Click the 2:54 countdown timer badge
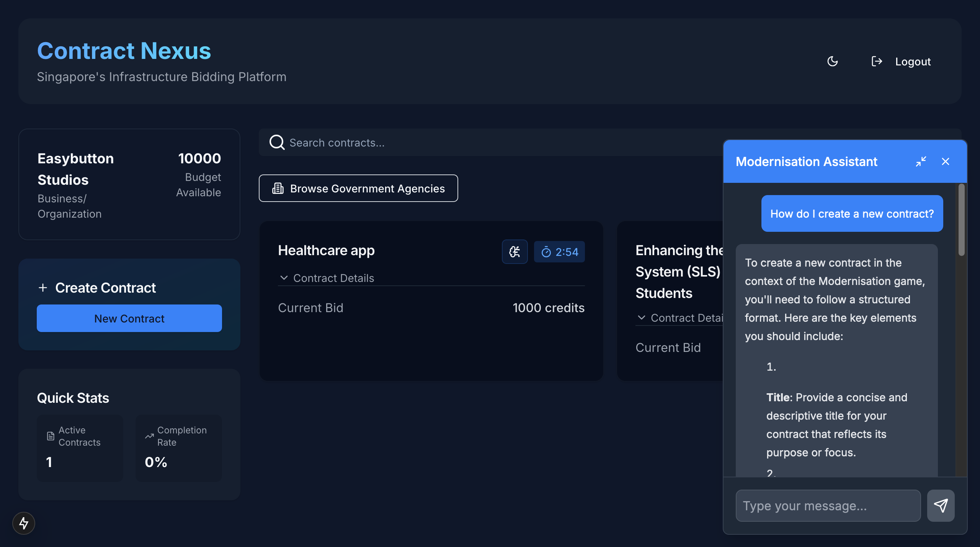Image resolution: width=980 pixels, height=547 pixels. click(x=559, y=252)
